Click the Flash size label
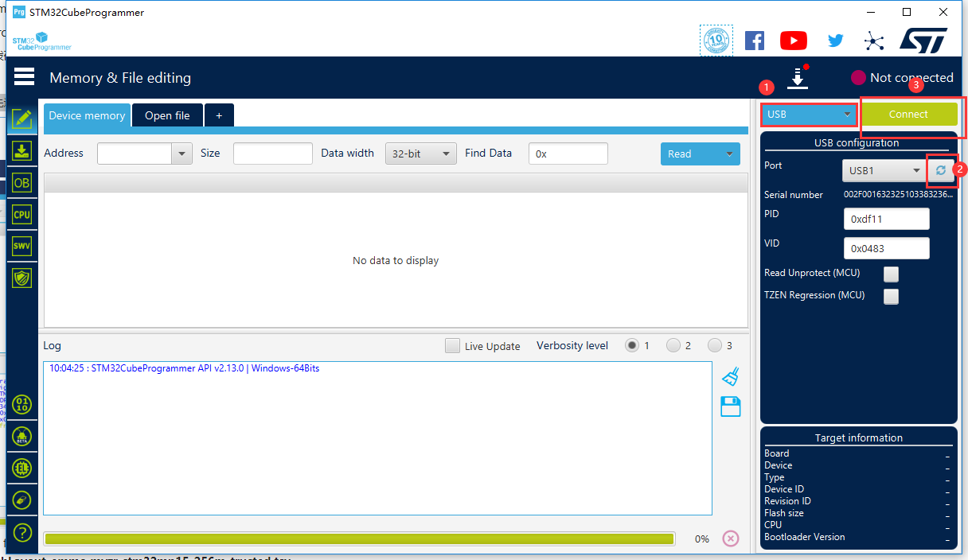This screenshot has height=560, width=968. (784, 513)
